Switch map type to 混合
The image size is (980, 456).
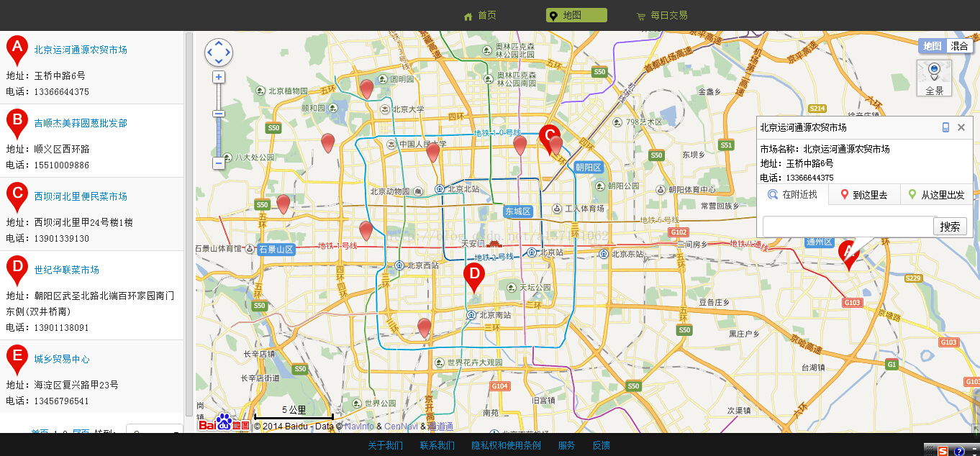959,46
